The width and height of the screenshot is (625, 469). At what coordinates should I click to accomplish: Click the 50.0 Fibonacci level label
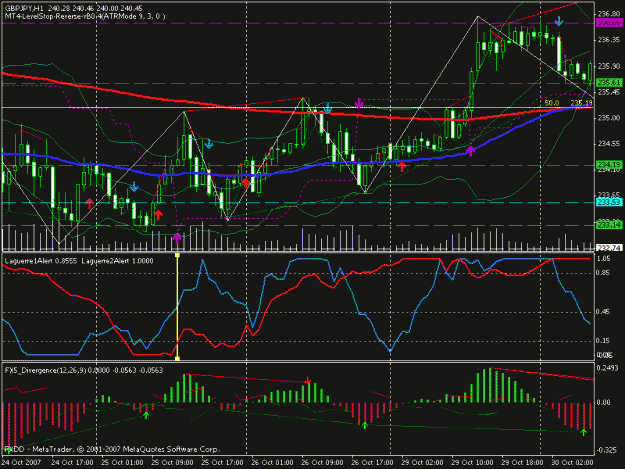(551, 103)
